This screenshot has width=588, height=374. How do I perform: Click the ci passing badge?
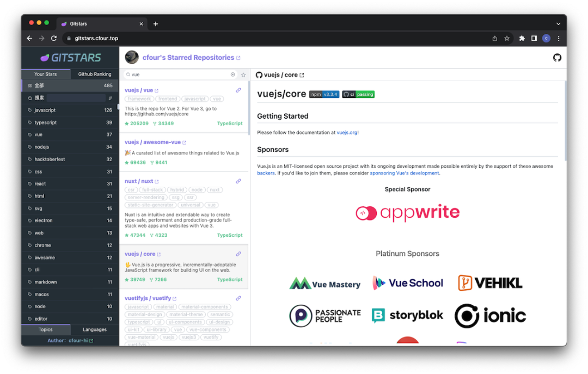tap(358, 94)
